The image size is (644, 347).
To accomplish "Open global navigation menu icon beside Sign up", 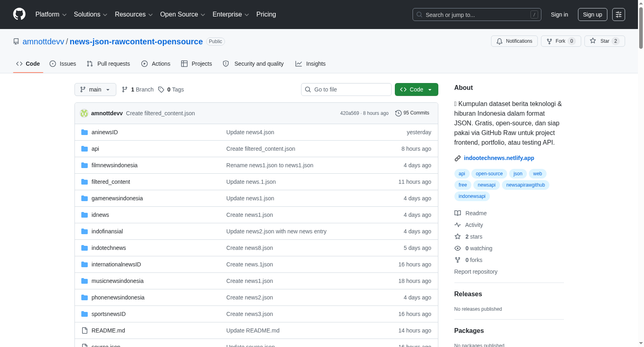I will click(x=619, y=15).
